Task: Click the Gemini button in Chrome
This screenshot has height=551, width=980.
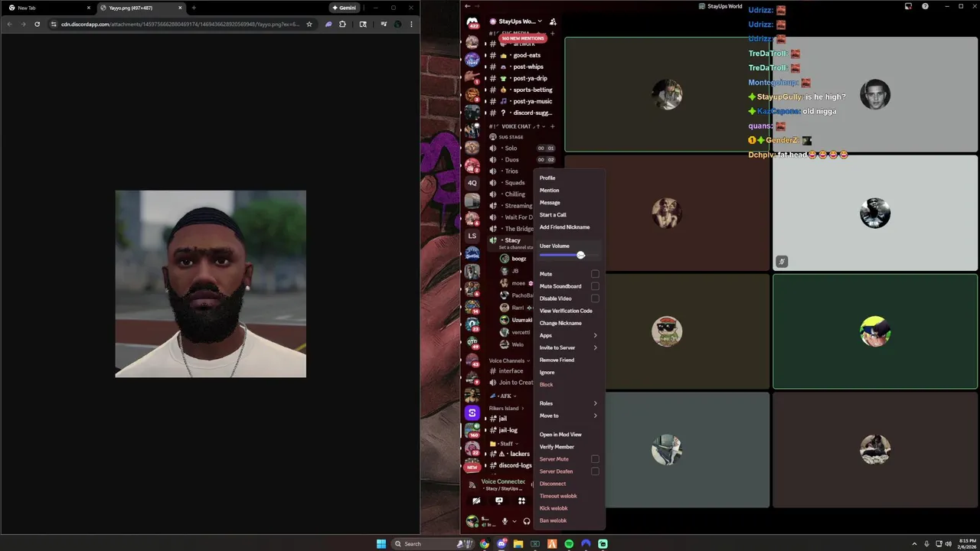Action: coord(345,8)
